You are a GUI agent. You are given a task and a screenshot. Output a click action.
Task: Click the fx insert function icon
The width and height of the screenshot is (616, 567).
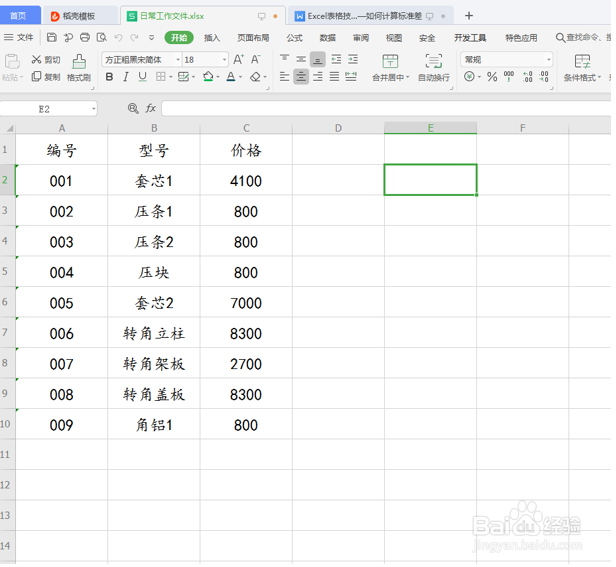(151, 108)
